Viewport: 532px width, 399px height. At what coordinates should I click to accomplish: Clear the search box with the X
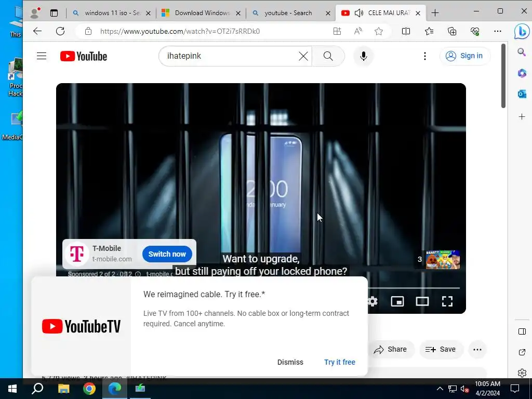pyautogui.click(x=303, y=56)
